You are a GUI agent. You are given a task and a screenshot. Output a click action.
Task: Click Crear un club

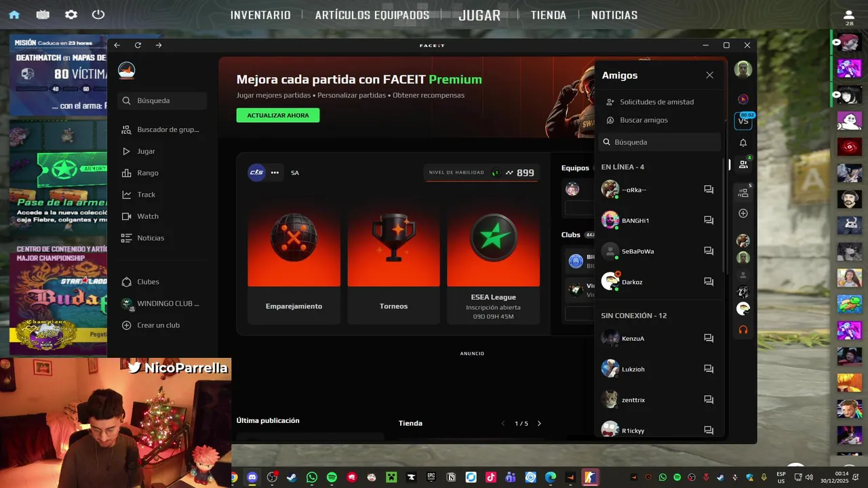pyautogui.click(x=161, y=325)
